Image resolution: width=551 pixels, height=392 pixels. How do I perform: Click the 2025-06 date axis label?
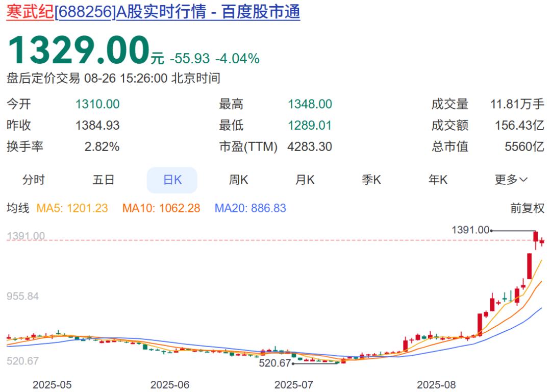(x=170, y=385)
